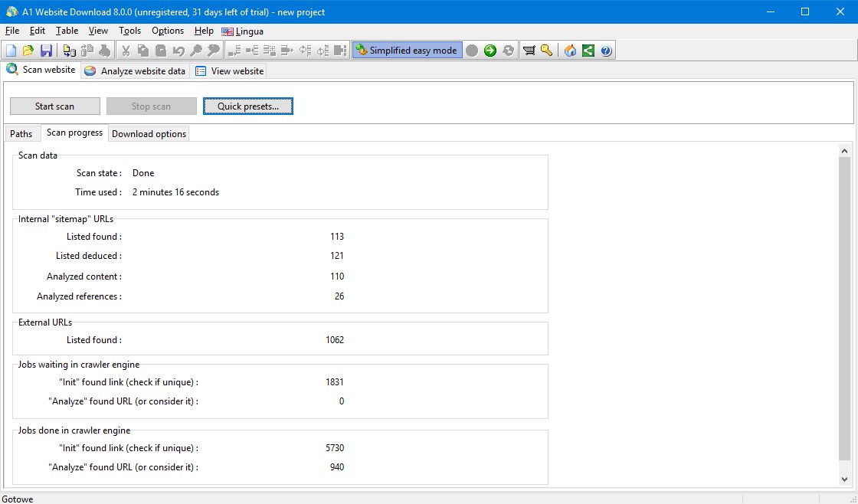Screen dimensions: 858x504
Task: Save the project using the floppy disk icon
Action: coord(46,51)
